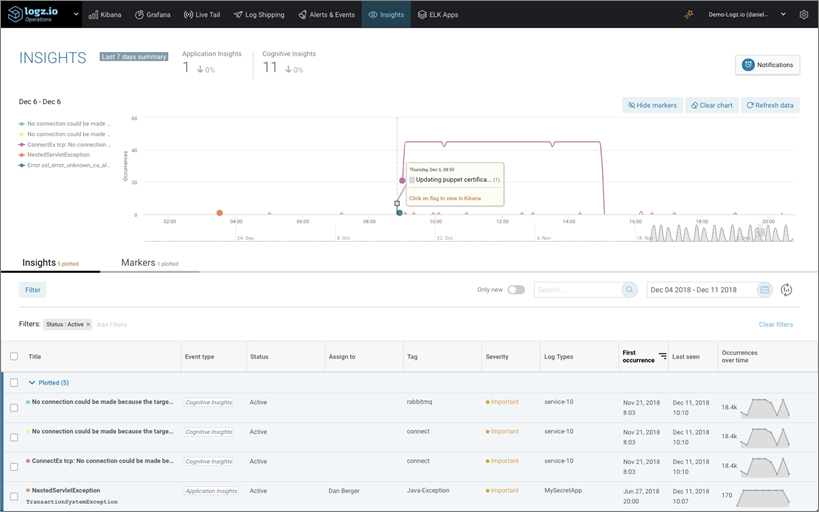Open the settings gear icon

[804, 15]
